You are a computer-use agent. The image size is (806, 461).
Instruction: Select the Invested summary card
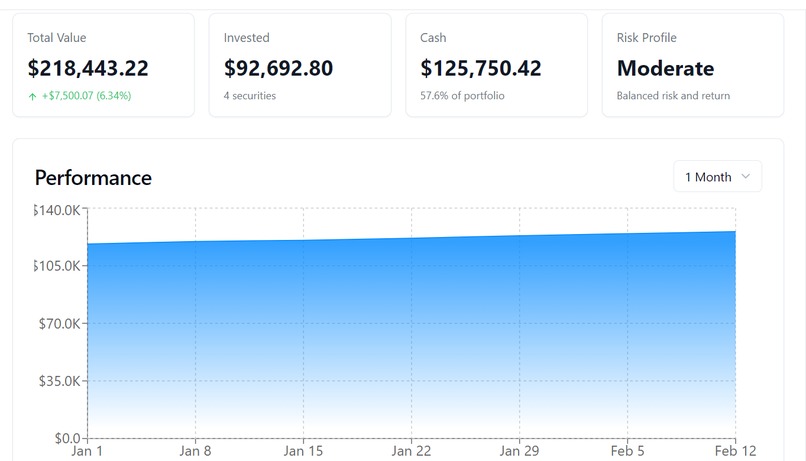[300, 65]
